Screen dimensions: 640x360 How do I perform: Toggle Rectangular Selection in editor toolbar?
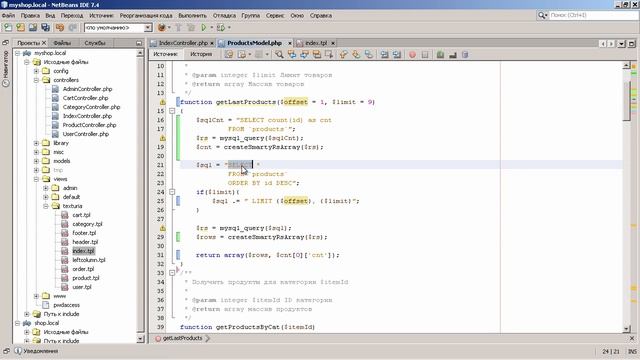click(x=329, y=54)
